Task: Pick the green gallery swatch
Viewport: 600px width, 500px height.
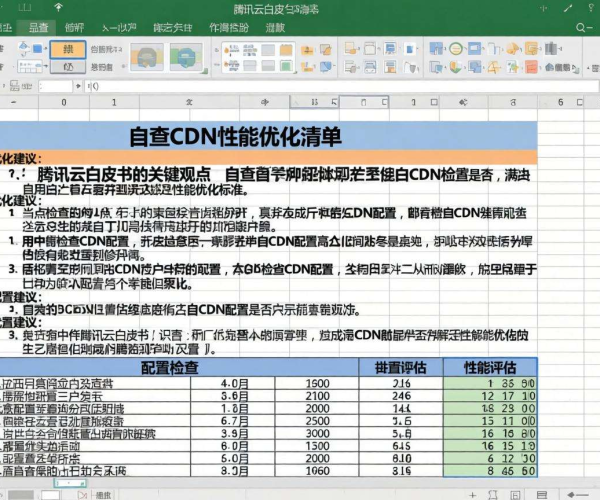Action: [x=286, y=66]
